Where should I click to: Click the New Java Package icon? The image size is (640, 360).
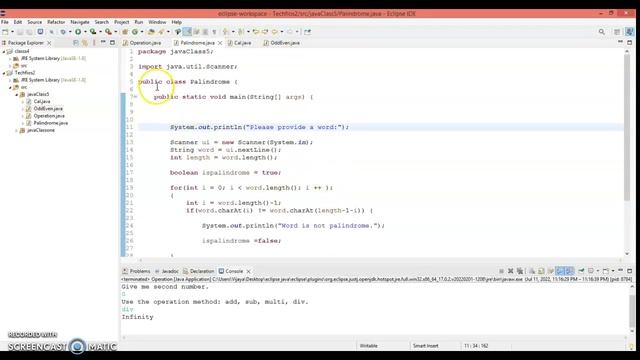125,32
